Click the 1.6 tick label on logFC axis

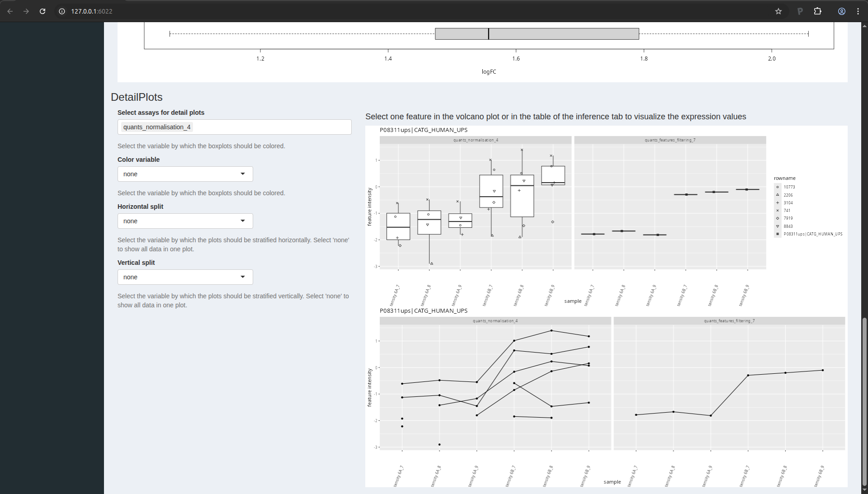pyautogui.click(x=516, y=59)
